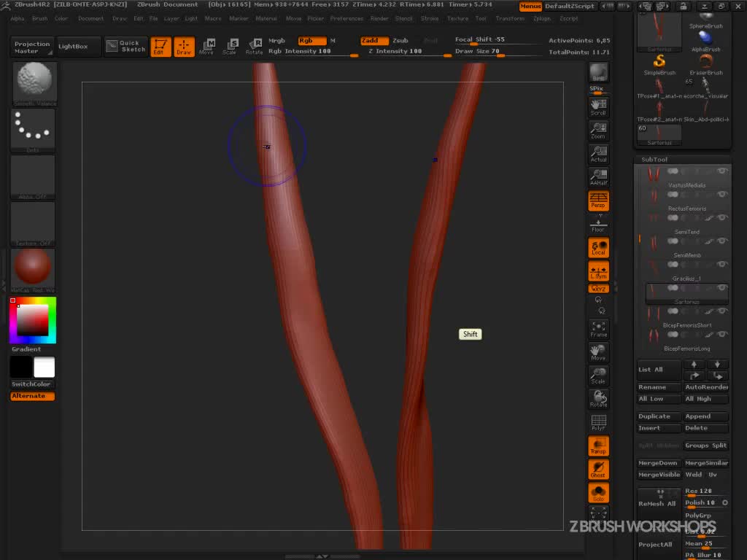This screenshot has height=560, width=747.
Task: Collapse the SubTool palette header
Action: 654,160
